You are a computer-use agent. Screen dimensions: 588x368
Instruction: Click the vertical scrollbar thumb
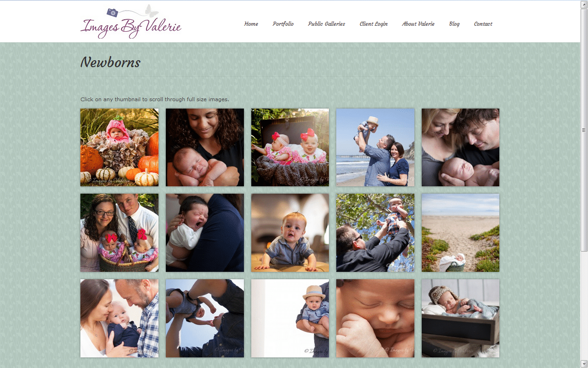[584, 130]
